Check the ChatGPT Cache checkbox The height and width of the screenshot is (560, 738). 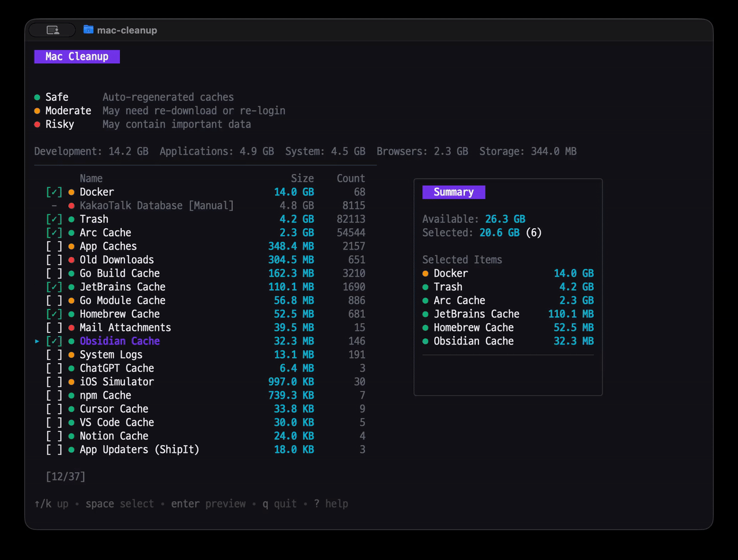[x=54, y=368]
